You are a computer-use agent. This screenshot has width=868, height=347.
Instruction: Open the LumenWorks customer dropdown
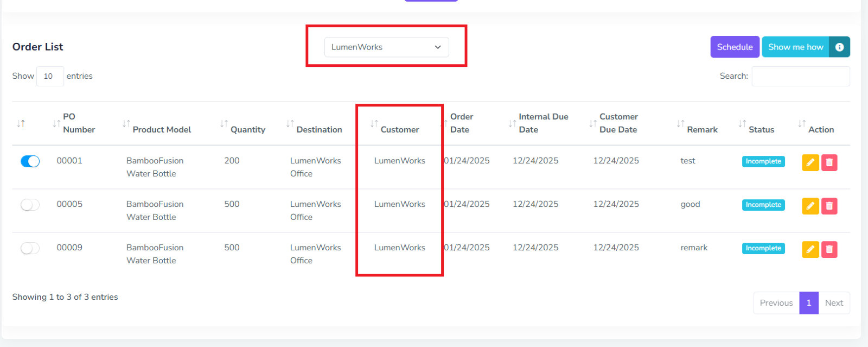pos(386,47)
